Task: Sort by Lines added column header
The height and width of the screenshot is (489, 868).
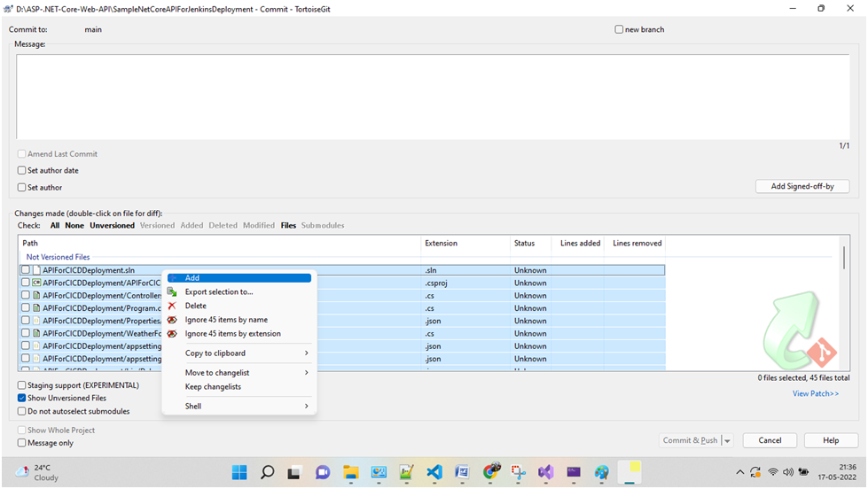Action: (577, 243)
